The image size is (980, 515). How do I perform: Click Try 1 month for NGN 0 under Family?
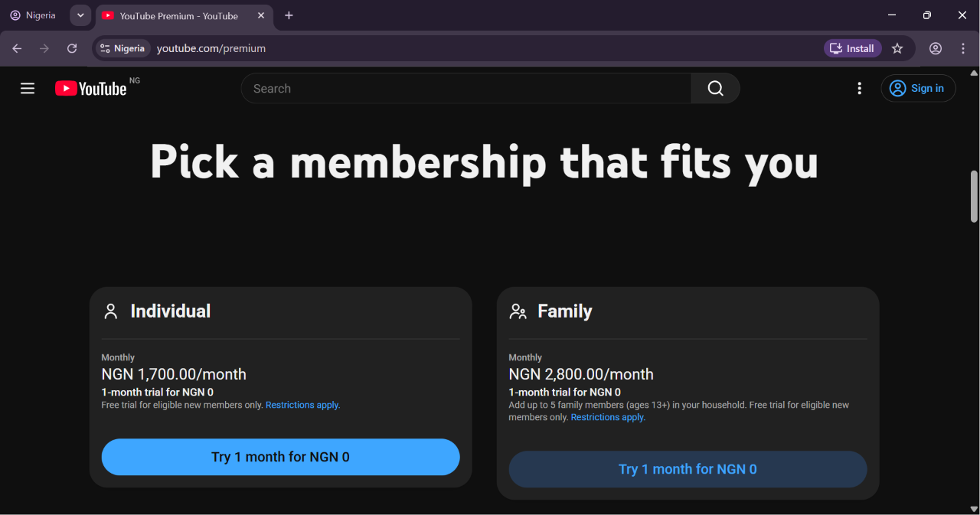(688, 469)
